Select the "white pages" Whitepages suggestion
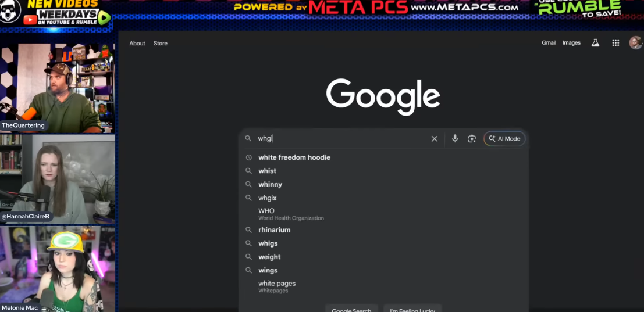This screenshot has width=644, height=312. pyautogui.click(x=383, y=286)
